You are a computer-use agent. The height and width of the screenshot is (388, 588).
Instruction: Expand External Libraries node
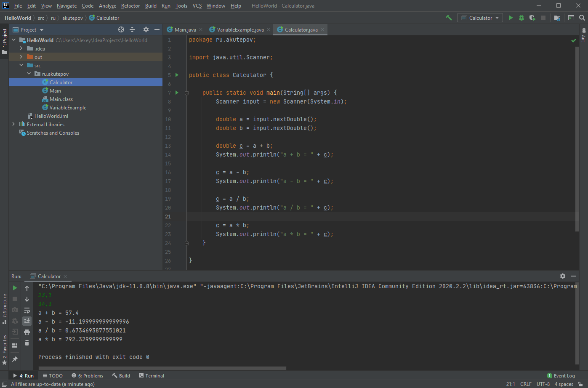pos(14,124)
